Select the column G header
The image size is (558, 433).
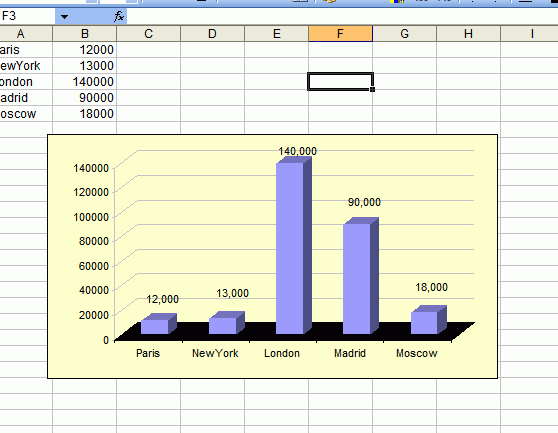405,34
